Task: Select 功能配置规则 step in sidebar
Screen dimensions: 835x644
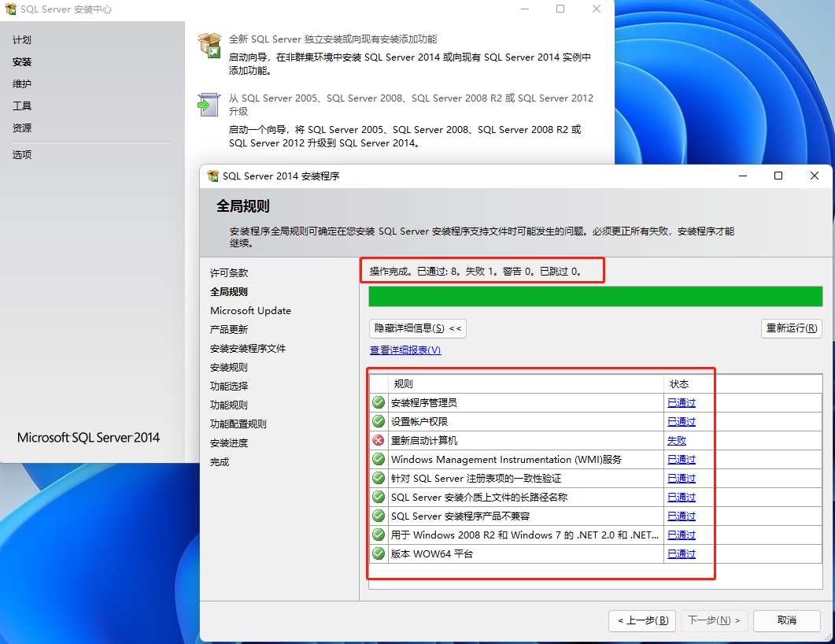Action: [238, 424]
